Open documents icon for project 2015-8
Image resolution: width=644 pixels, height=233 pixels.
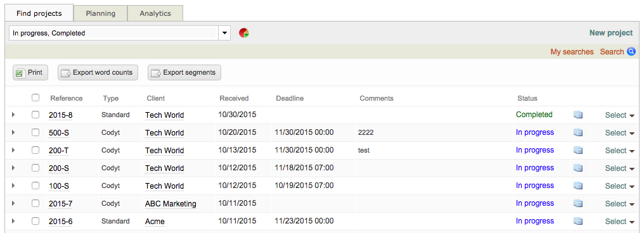578,115
